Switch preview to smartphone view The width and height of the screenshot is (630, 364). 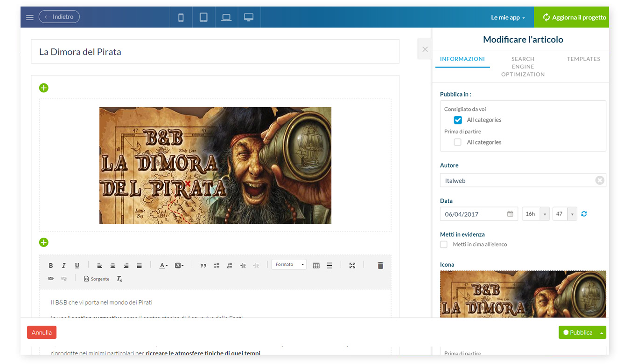[181, 17]
